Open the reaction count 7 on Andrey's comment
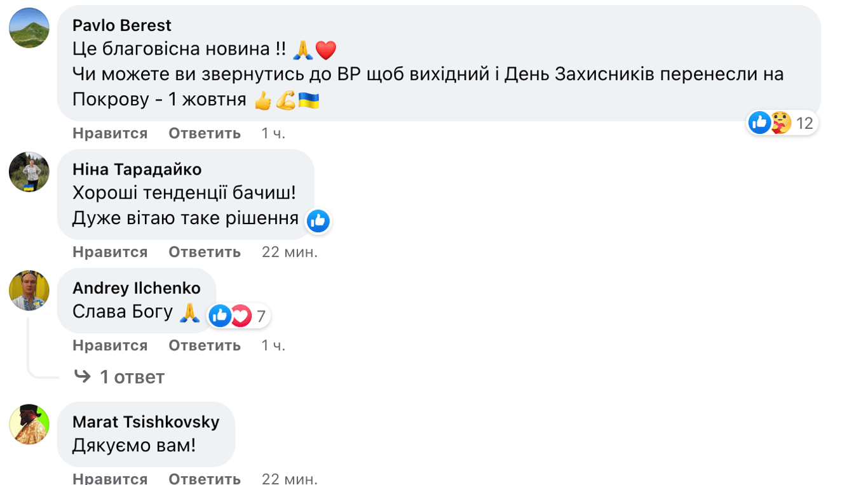This screenshot has width=868, height=485. click(260, 316)
